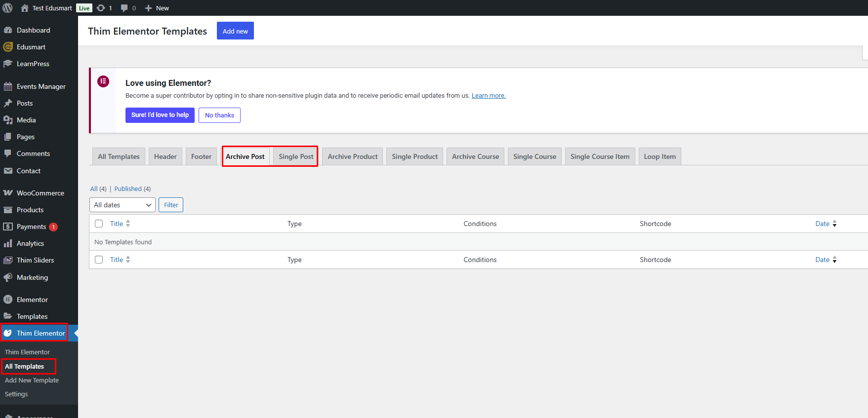Viewport: 868px width, 418px height.
Task: Click the Contact envelope icon
Action: coord(8,171)
